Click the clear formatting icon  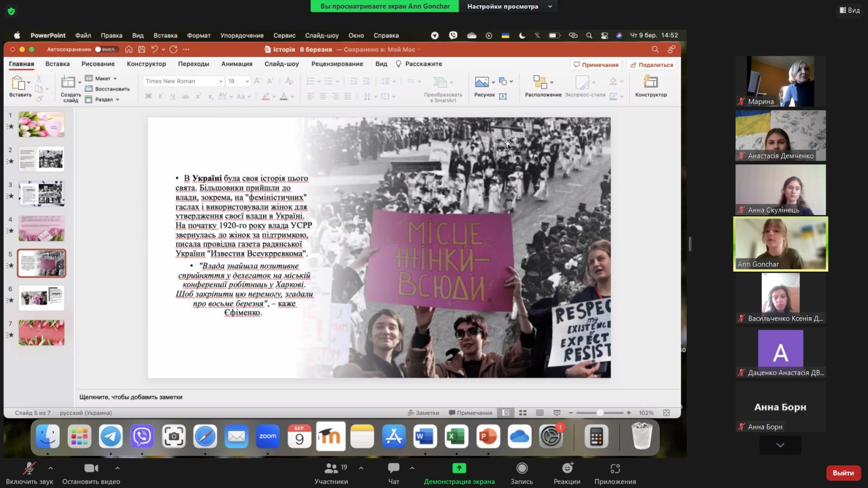tap(289, 81)
